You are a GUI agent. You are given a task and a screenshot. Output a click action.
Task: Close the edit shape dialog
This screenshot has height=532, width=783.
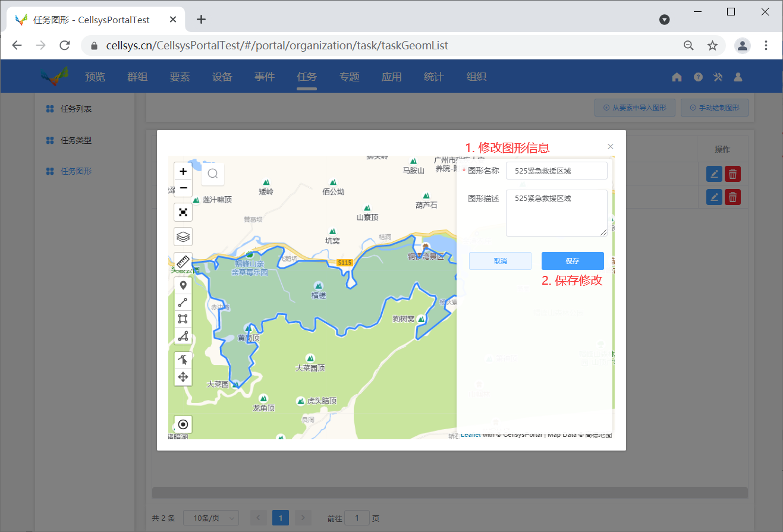click(x=610, y=146)
